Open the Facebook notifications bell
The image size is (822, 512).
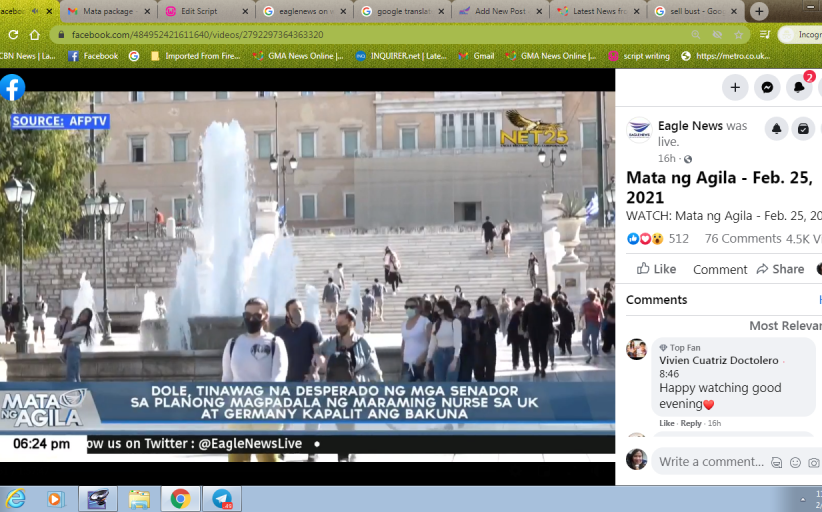(799, 88)
